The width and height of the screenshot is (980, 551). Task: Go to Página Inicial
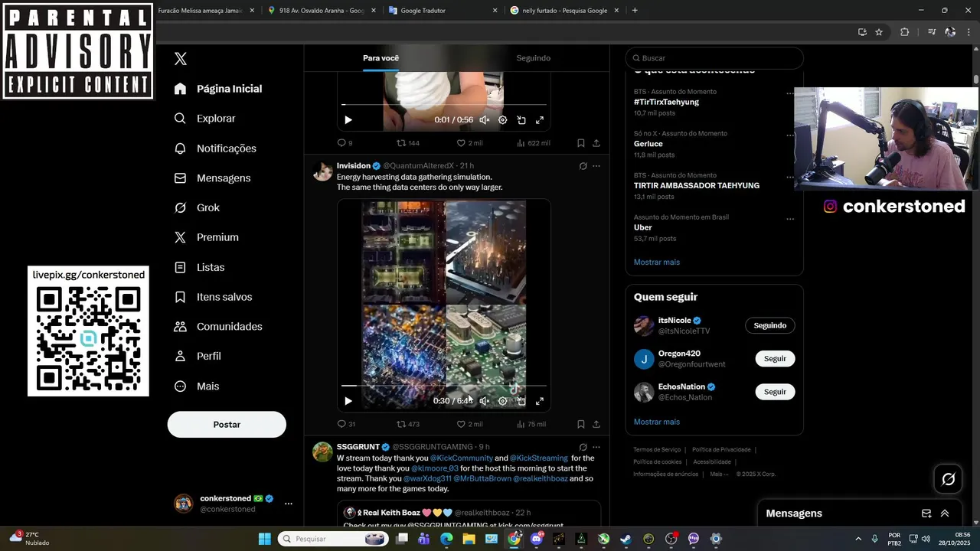(218, 89)
